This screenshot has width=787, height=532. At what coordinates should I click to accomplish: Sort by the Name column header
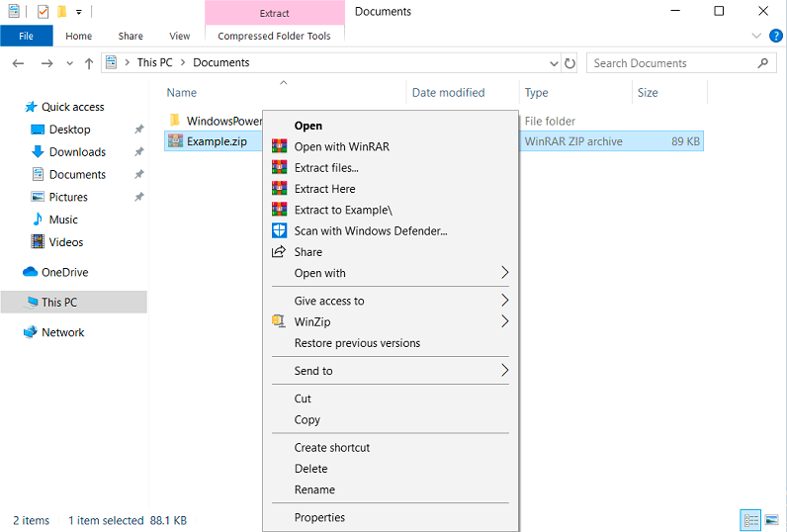tap(284, 92)
